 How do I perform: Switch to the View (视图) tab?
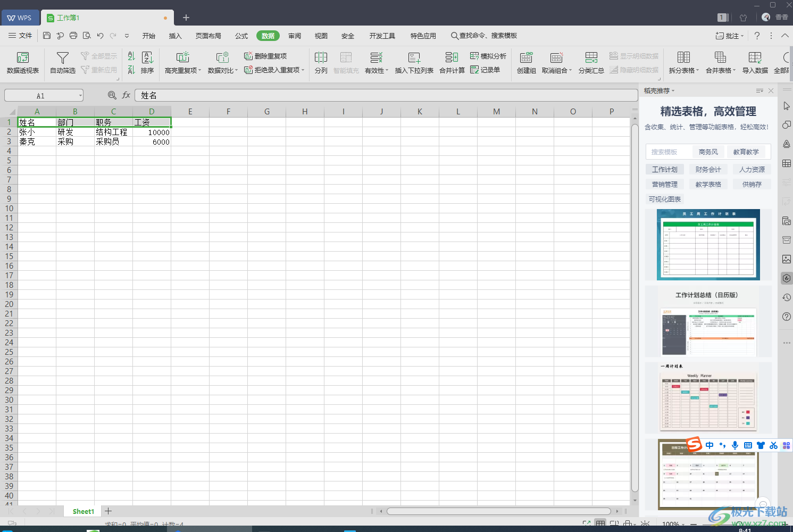click(321, 36)
